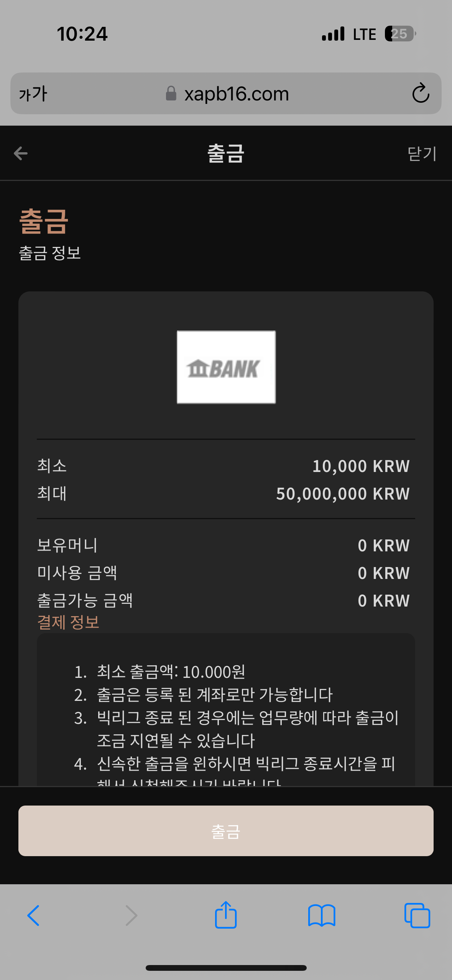Screen dimensions: 452x980
Task: Tap the home indicator bar
Action: [x=226, y=968]
